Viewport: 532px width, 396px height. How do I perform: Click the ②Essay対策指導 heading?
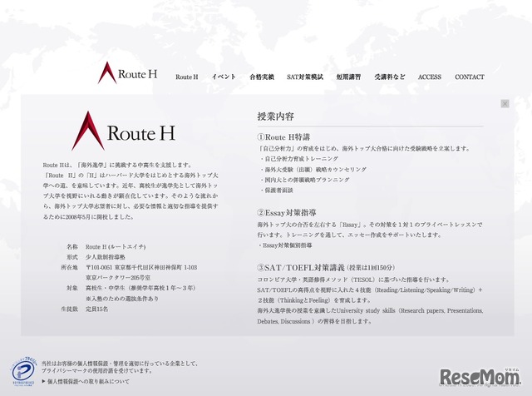coord(287,213)
